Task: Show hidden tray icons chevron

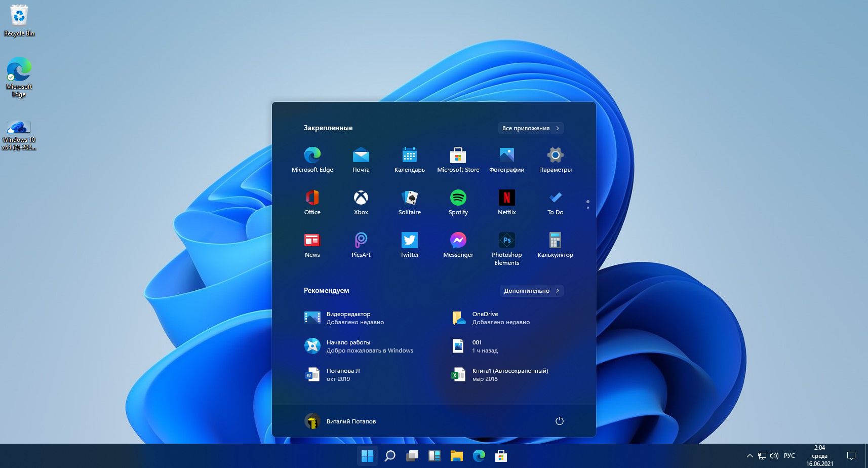Action: click(x=750, y=456)
